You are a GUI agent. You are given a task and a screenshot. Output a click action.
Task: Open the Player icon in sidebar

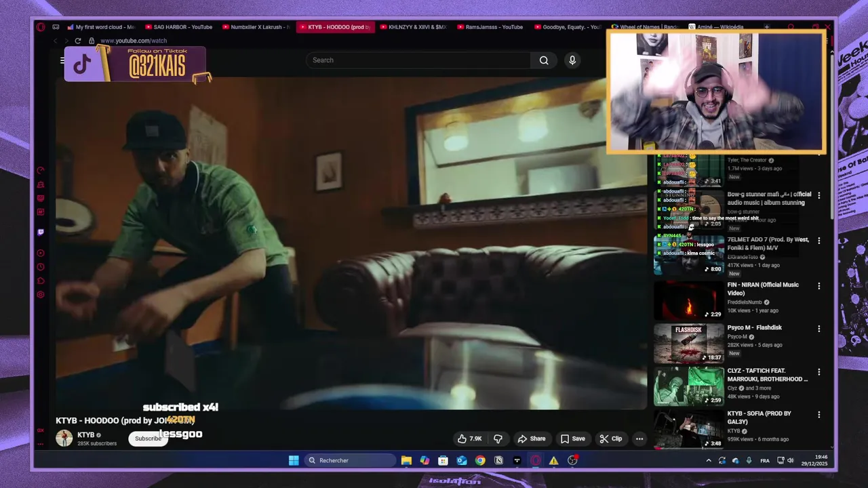click(41, 253)
